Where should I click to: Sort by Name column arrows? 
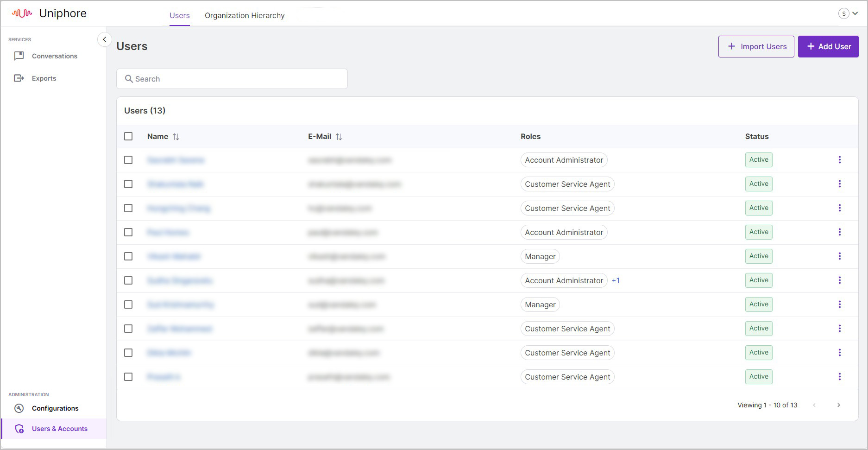tap(176, 137)
